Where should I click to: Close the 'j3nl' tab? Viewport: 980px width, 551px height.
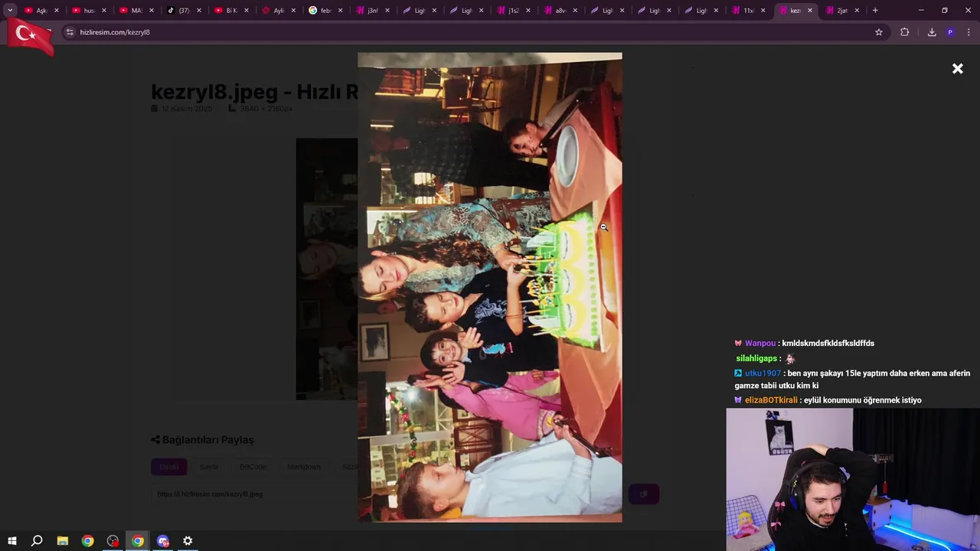(x=387, y=11)
